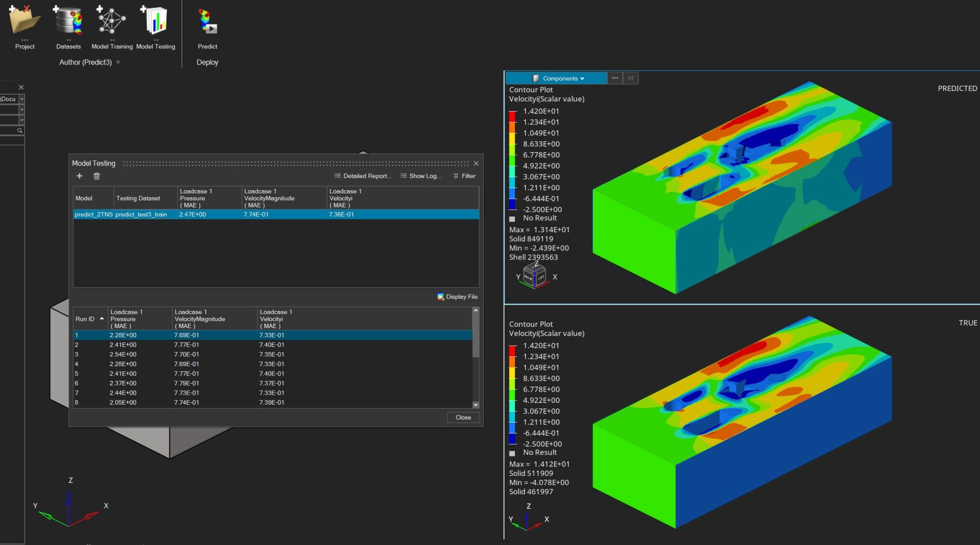The height and width of the screenshot is (545, 980).
Task: Select Run ID 5 row
Action: pos(273,374)
